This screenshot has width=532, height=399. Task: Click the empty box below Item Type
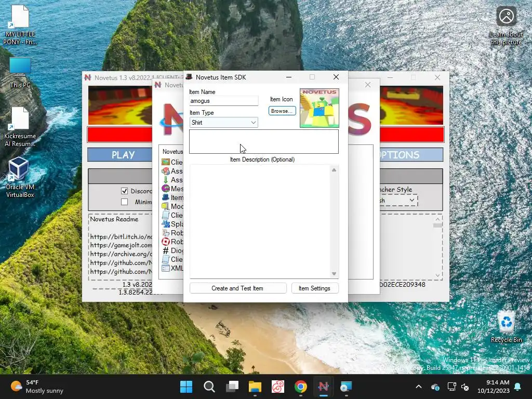click(x=263, y=141)
